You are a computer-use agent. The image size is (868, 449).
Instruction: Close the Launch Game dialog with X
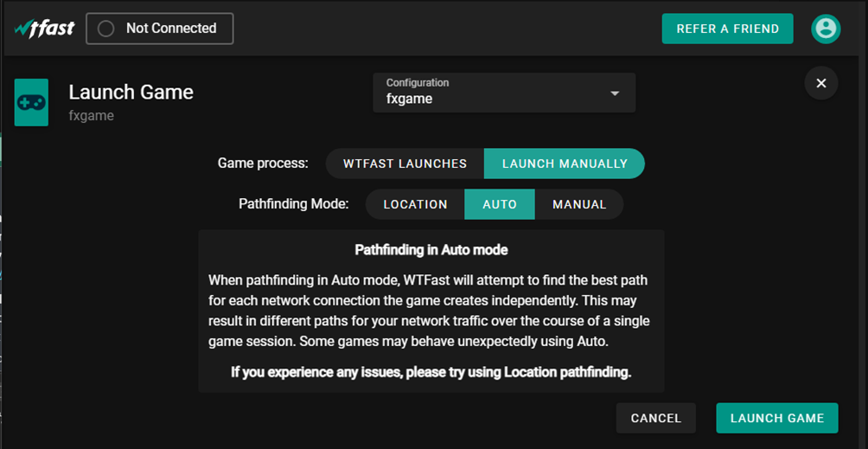coord(820,83)
